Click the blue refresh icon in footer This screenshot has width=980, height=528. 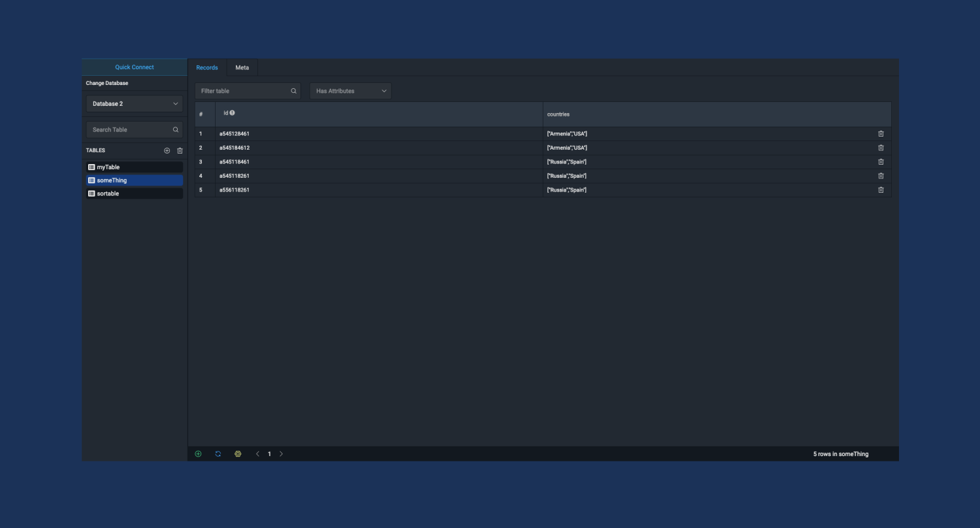(218, 454)
